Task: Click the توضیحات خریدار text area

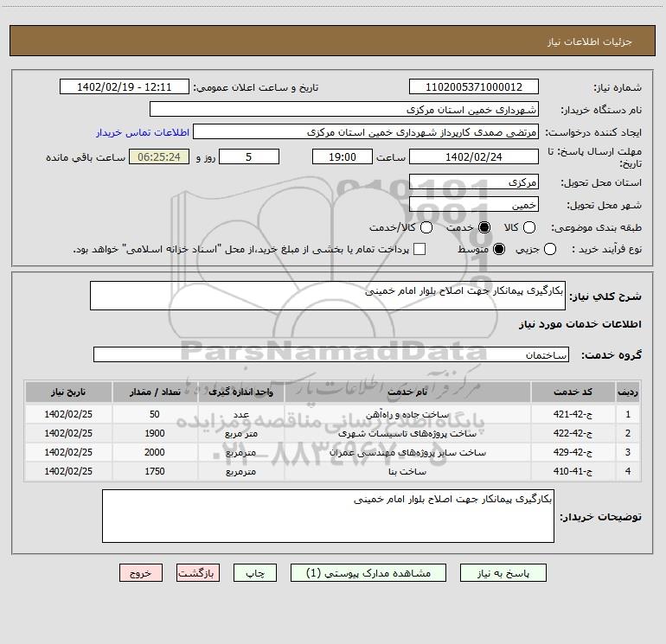Action: pos(328,516)
